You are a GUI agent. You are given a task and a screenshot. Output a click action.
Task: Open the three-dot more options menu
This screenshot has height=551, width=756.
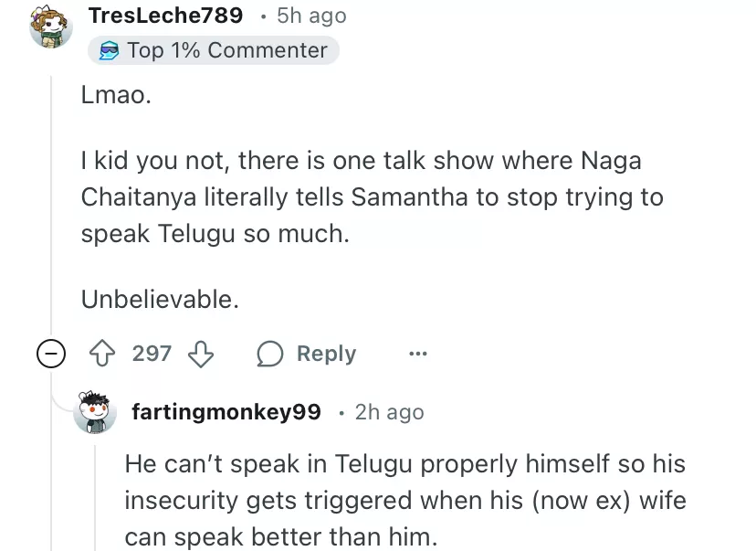point(417,354)
